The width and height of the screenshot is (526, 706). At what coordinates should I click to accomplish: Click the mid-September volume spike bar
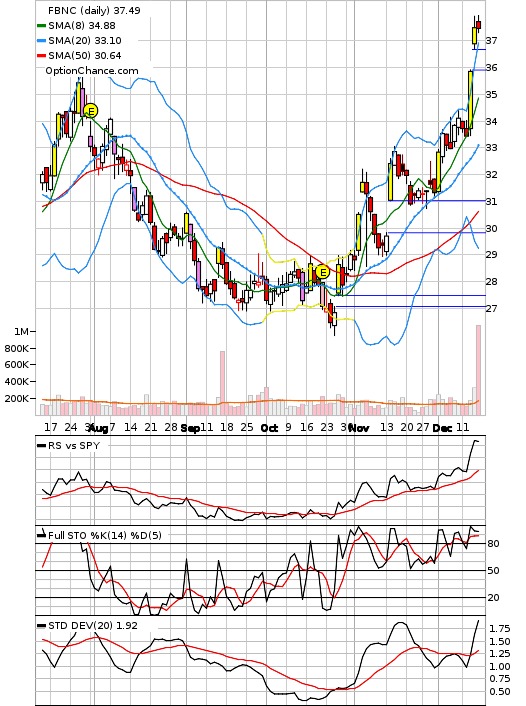222,383
